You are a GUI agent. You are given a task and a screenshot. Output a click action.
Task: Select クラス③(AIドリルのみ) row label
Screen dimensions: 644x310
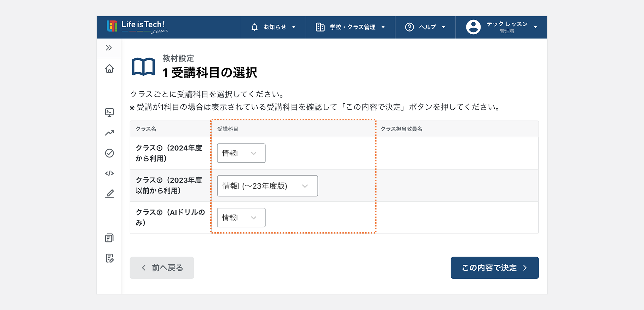[171, 218]
